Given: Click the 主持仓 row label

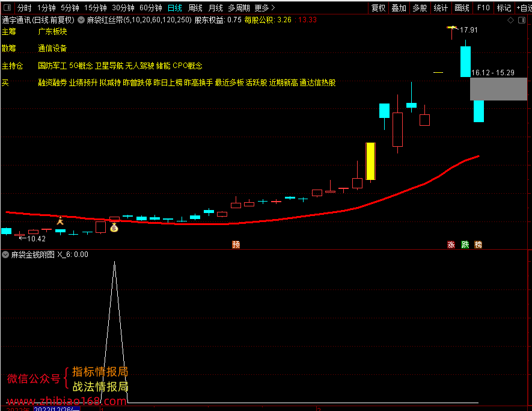Looking at the screenshot, I should point(12,66).
